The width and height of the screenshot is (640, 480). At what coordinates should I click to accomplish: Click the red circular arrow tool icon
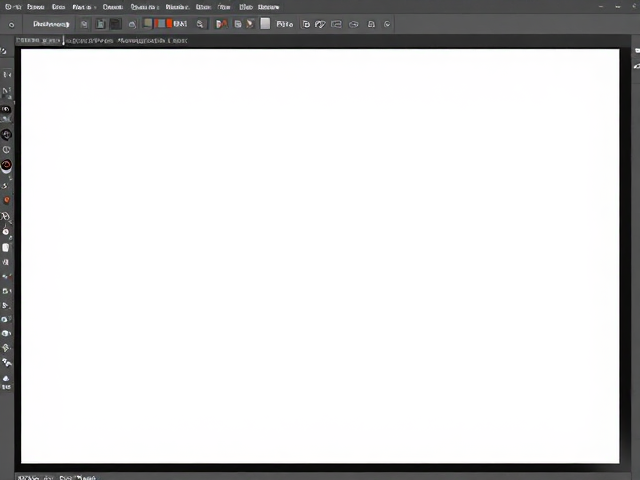[6, 165]
